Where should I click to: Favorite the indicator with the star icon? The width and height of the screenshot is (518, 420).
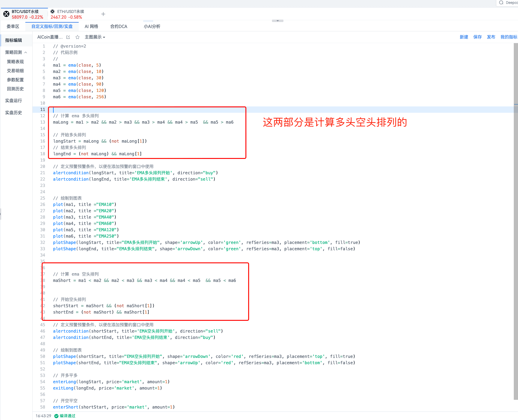(x=77, y=37)
